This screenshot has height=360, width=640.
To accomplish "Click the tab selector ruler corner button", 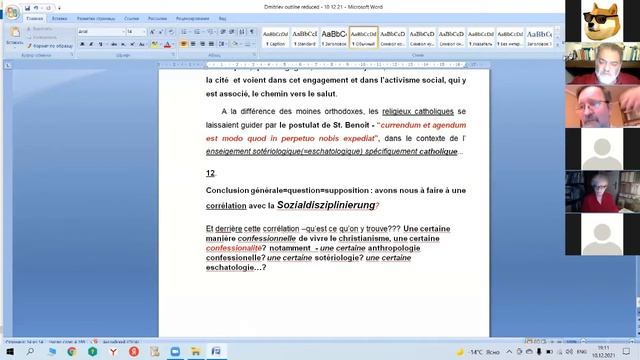I will 8,65.
